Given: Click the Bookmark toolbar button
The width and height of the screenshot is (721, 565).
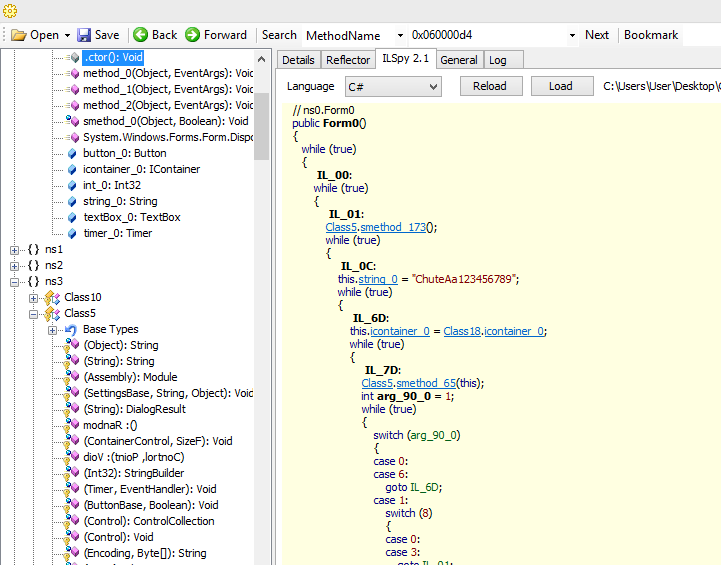Looking at the screenshot, I should tap(651, 35).
